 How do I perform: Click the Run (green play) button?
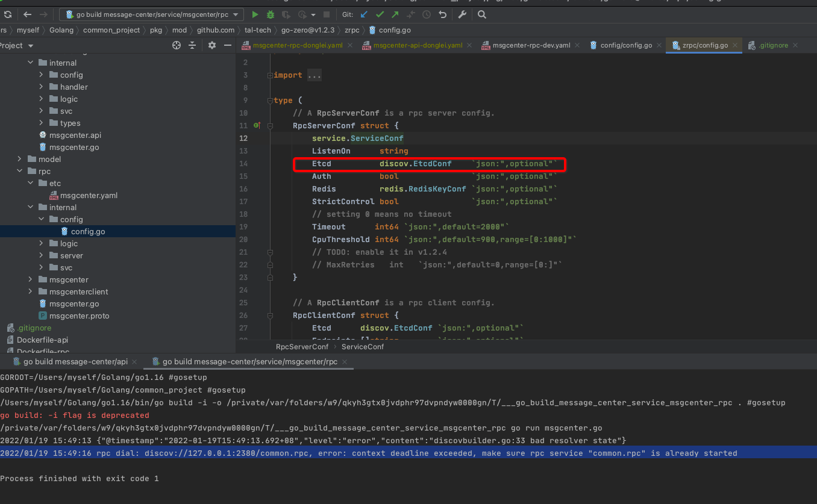(255, 14)
